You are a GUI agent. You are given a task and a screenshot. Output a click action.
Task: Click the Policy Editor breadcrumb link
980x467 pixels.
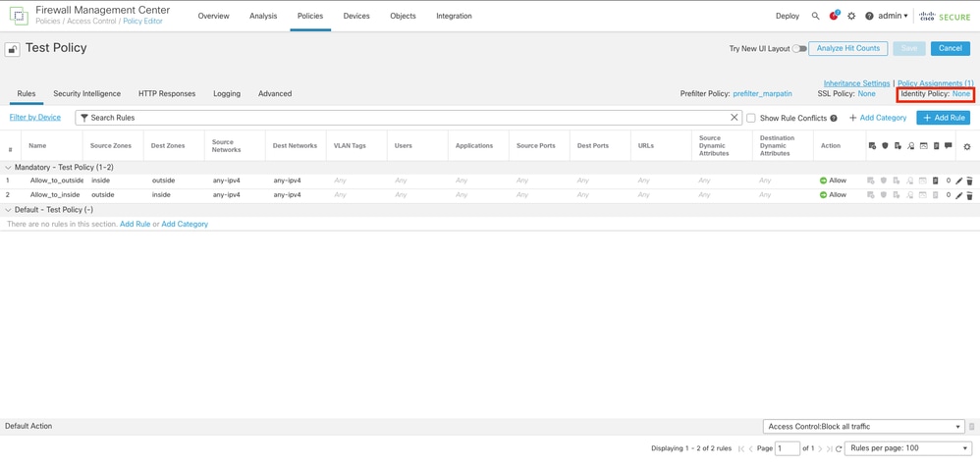click(x=143, y=22)
